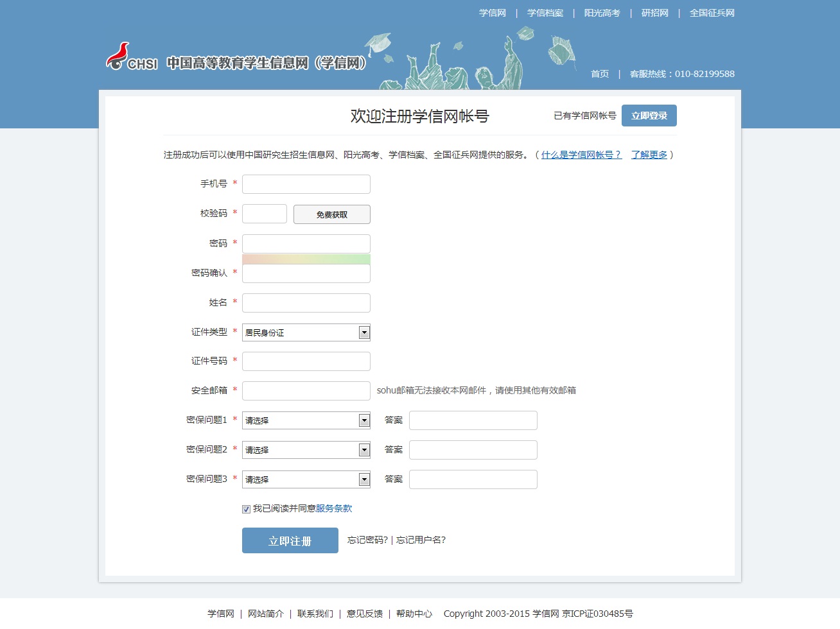Image resolution: width=840 pixels, height=629 pixels.
Task: Click the 欢迎注册学信网帐号 heading
Action: 420,116
